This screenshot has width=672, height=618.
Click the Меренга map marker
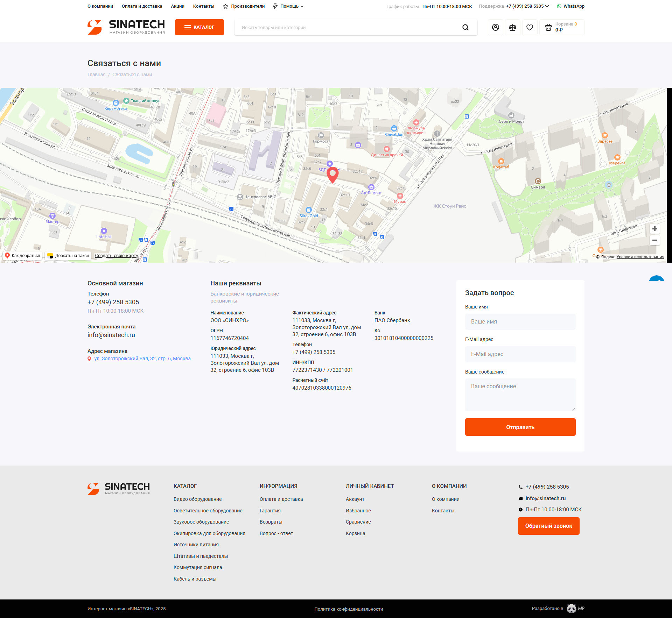tap(617, 157)
